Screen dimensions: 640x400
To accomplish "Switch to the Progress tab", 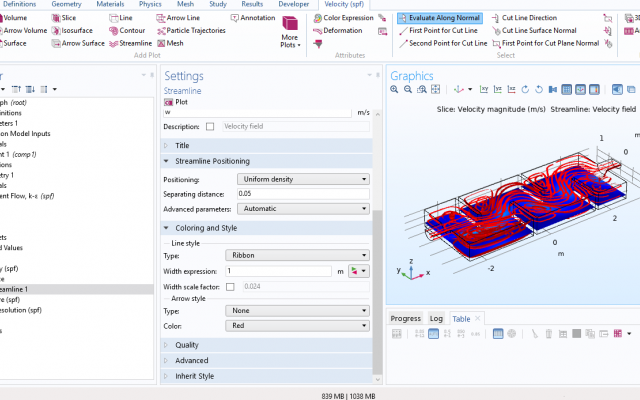I will click(x=405, y=318).
